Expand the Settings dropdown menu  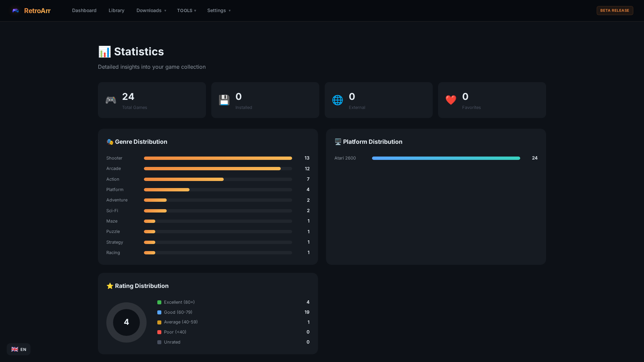pos(219,10)
